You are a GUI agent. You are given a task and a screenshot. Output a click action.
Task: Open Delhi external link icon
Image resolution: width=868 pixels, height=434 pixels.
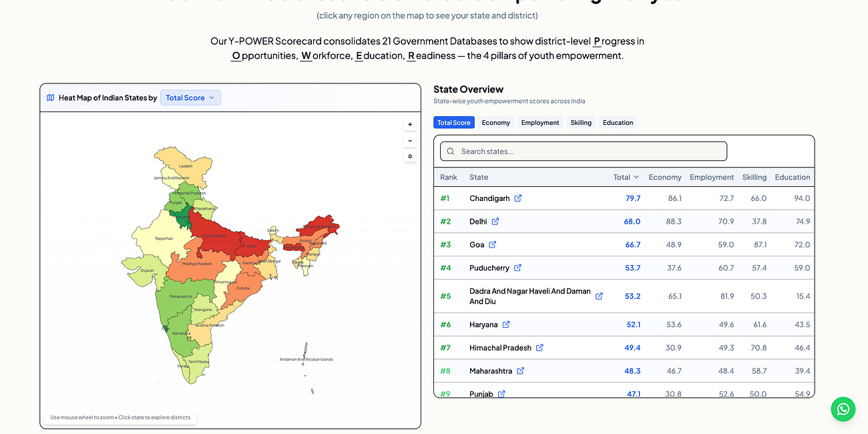click(x=495, y=222)
